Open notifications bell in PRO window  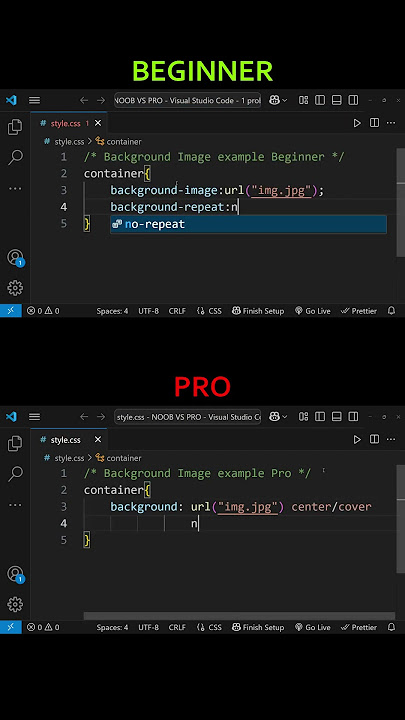pos(391,627)
